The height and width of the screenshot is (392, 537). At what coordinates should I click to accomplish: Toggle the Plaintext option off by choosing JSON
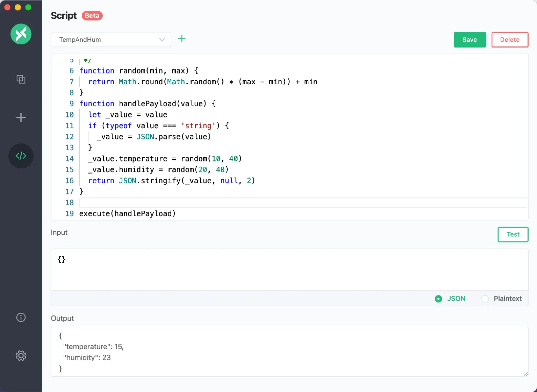[438, 299]
